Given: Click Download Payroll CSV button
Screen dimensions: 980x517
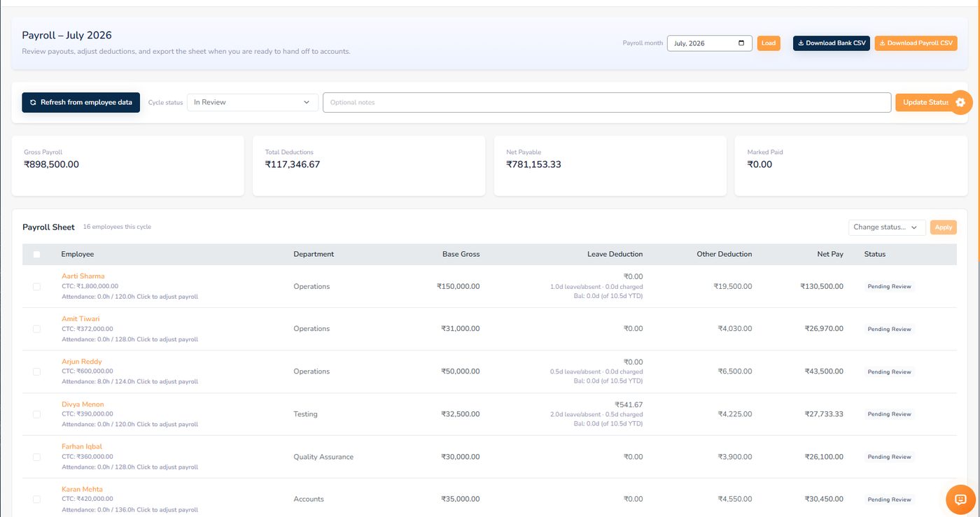Looking at the screenshot, I should coord(916,43).
